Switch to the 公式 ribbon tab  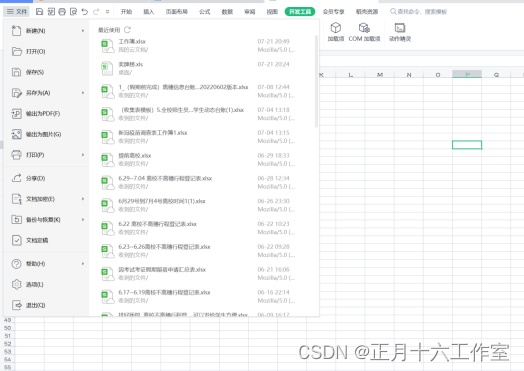[205, 12]
